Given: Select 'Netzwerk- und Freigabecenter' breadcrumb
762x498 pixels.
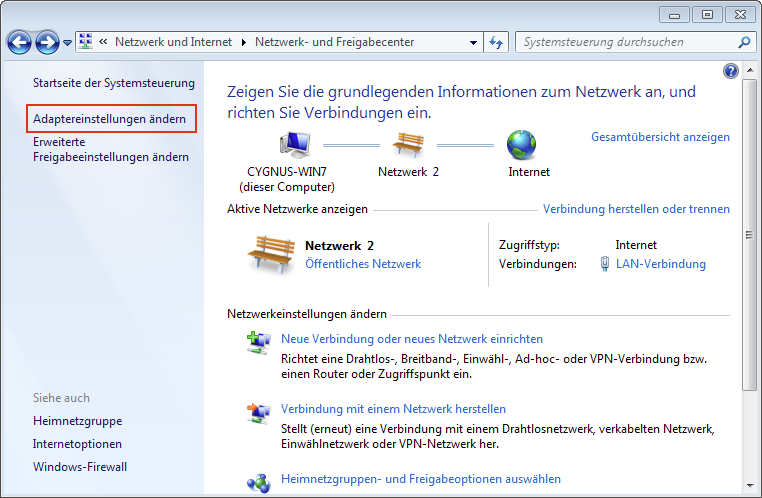Looking at the screenshot, I should pyautogui.click(x=334, y=42).
